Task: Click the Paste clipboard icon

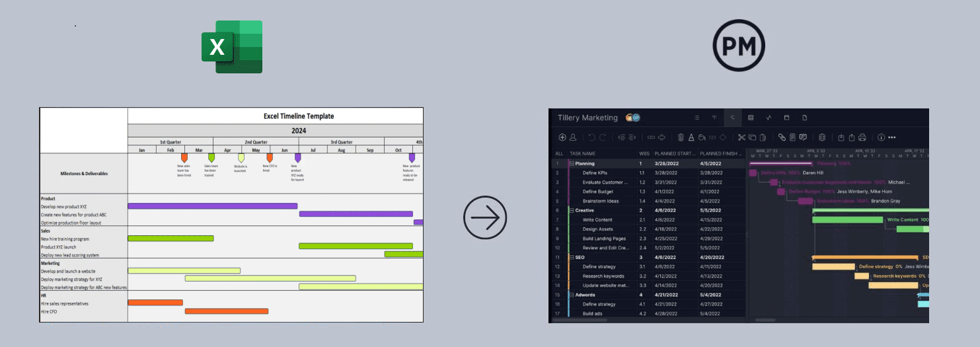Action: tap(763, 137)
